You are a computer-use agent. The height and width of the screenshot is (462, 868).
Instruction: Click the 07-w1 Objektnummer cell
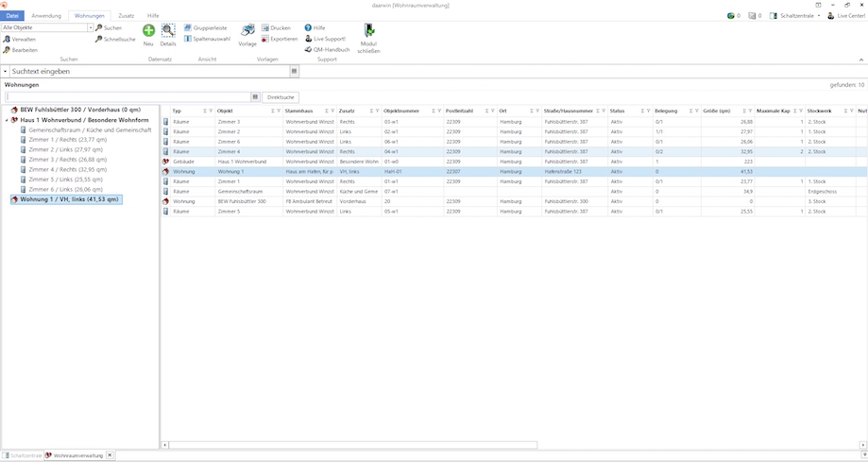coord(413,192)
